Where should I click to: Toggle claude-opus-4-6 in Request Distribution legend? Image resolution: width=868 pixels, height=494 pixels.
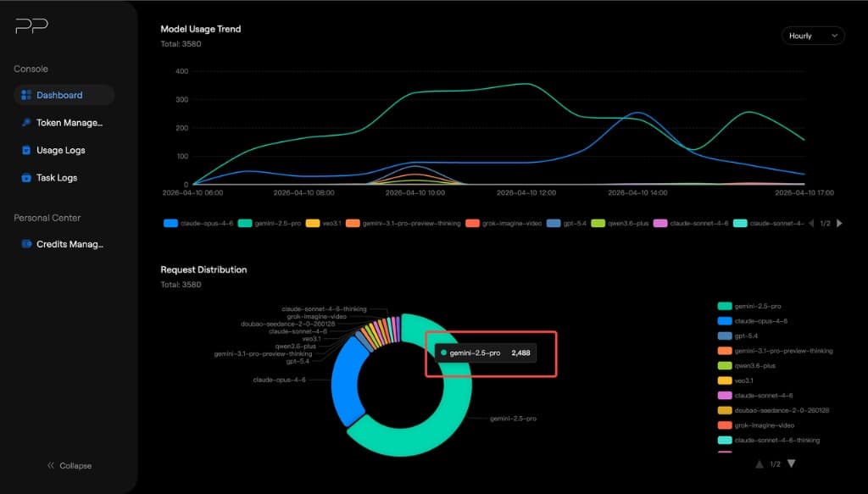click(x=753, y=321)
